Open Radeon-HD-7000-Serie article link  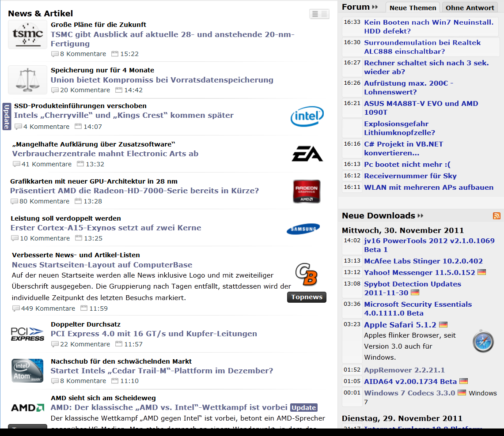pyautogui.click(x=134, y=191)
